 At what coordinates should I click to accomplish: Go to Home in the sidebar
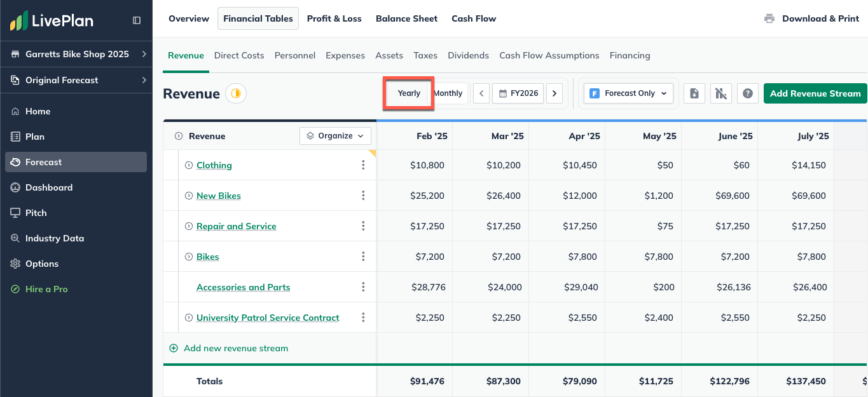tap(76, 111)
